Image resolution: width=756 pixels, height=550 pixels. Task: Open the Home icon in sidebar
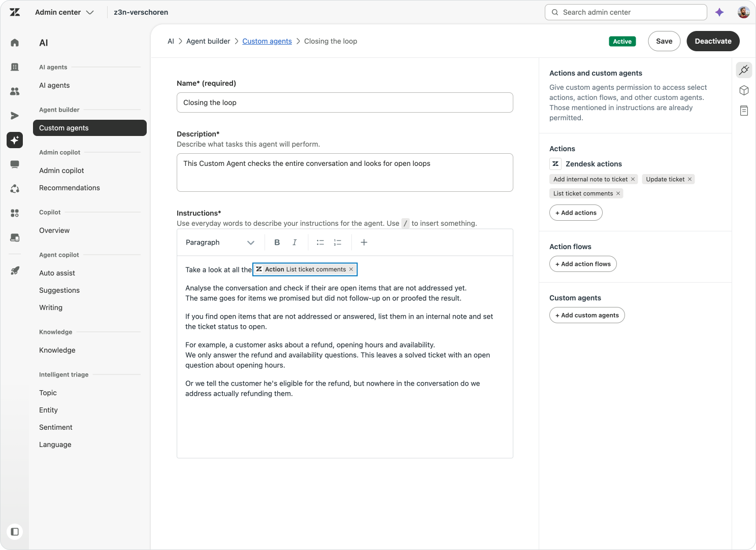[15, 43]
